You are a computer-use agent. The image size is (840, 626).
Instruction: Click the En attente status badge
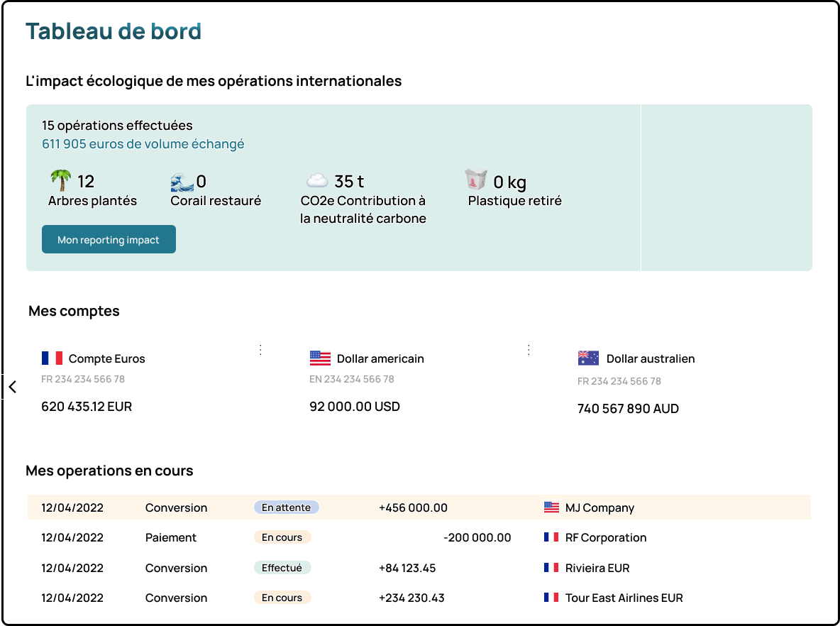[286, 507]
